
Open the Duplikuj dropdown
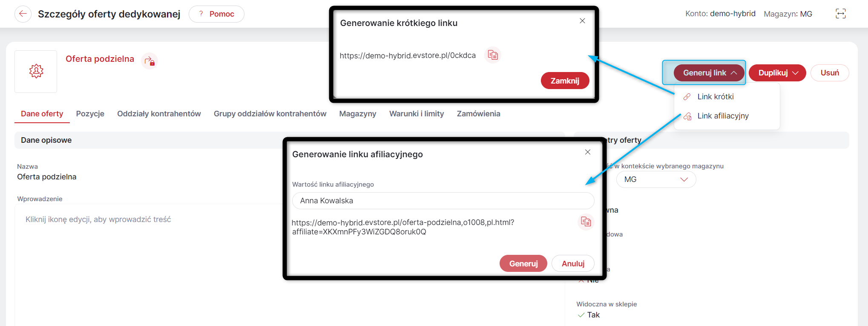click(778, 73)
